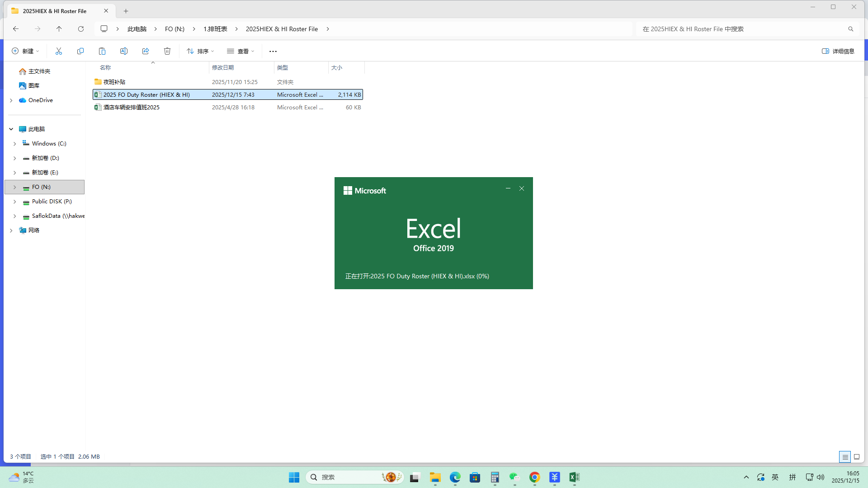Click the Delete trash bin icon
Viewport: 868px width, 488px height.
pos(167,51)
